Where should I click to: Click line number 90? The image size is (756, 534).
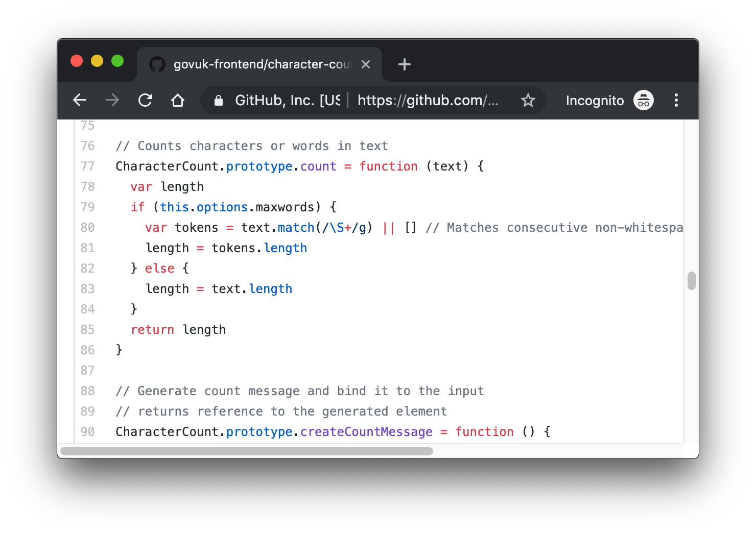click(x=88, y=432)
